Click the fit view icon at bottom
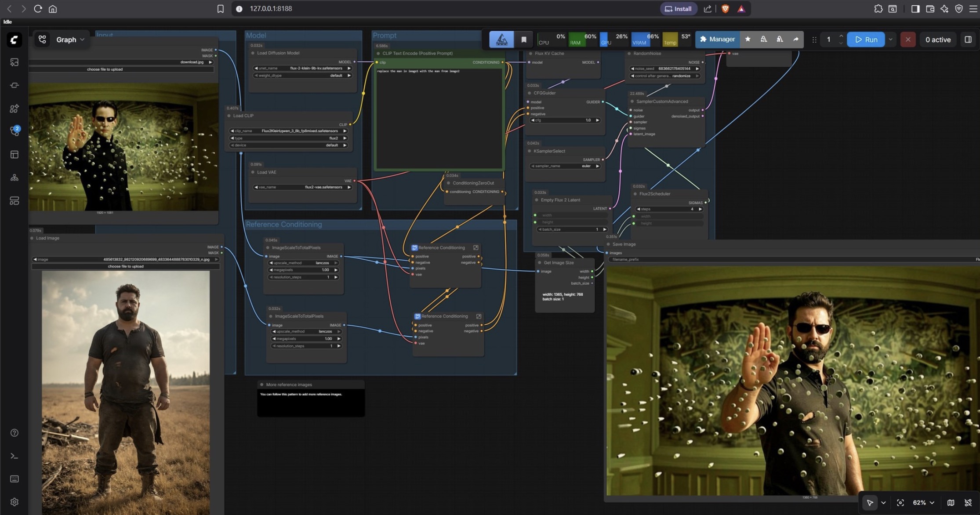Screen dimensions: 980x515 (x=900, y=503)
